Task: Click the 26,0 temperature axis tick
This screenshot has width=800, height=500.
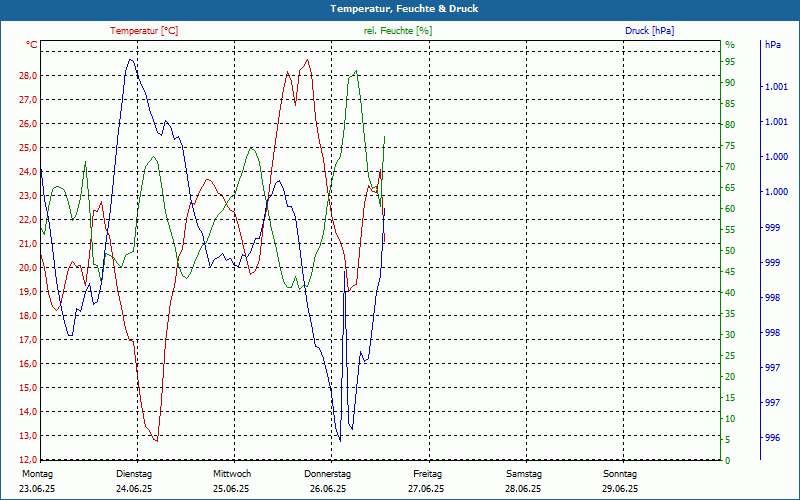Action: 28,123
